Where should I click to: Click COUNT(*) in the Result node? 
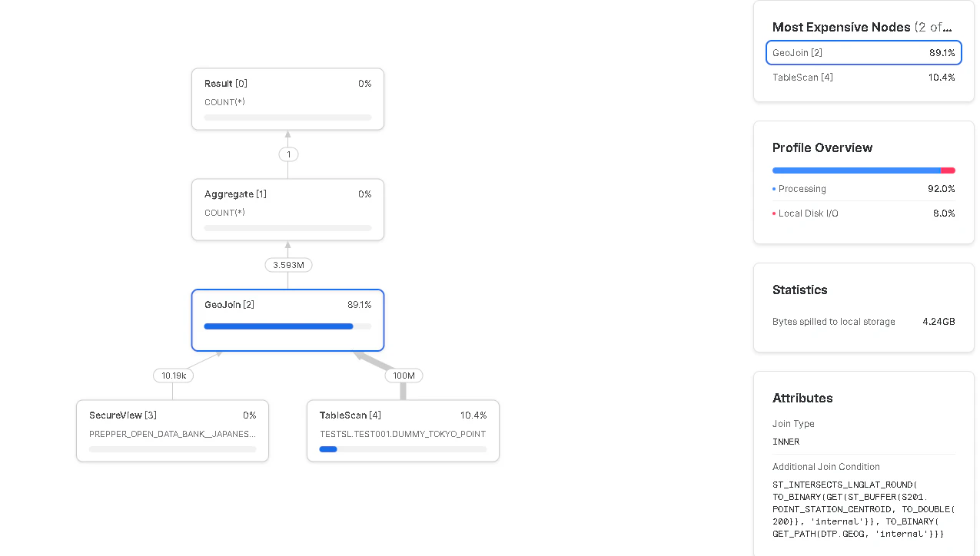pyautogui.click(x=224, y=102)
